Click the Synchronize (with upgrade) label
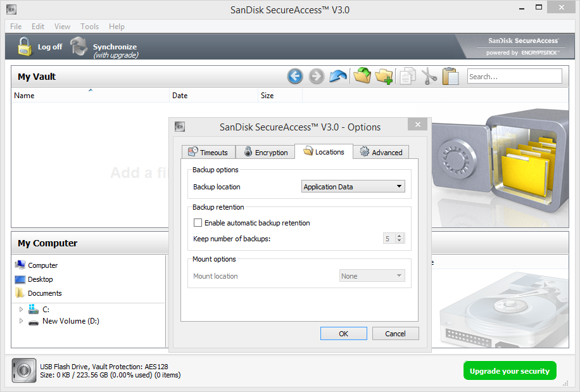 pos(115,51)
